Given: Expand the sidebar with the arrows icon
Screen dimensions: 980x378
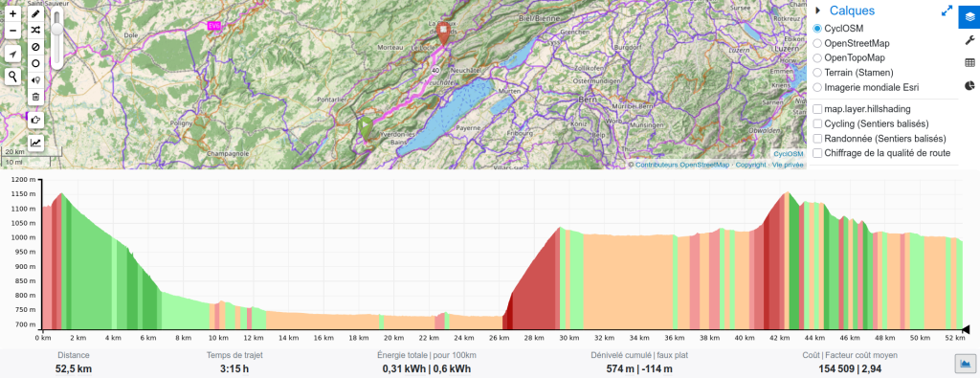Looking at the screenshot, I should click(x=947, y=11).
